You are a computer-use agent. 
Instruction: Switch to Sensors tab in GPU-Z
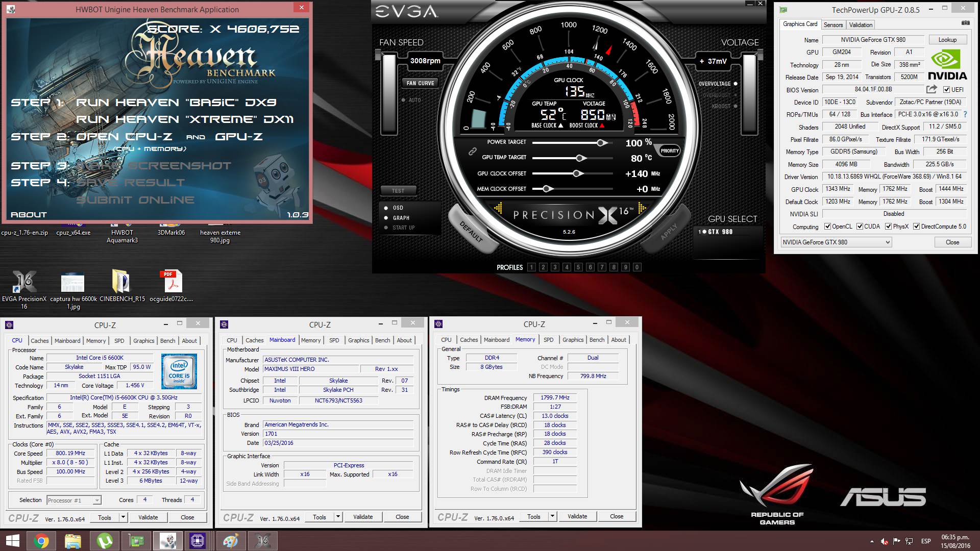click(x=833, y=24)
